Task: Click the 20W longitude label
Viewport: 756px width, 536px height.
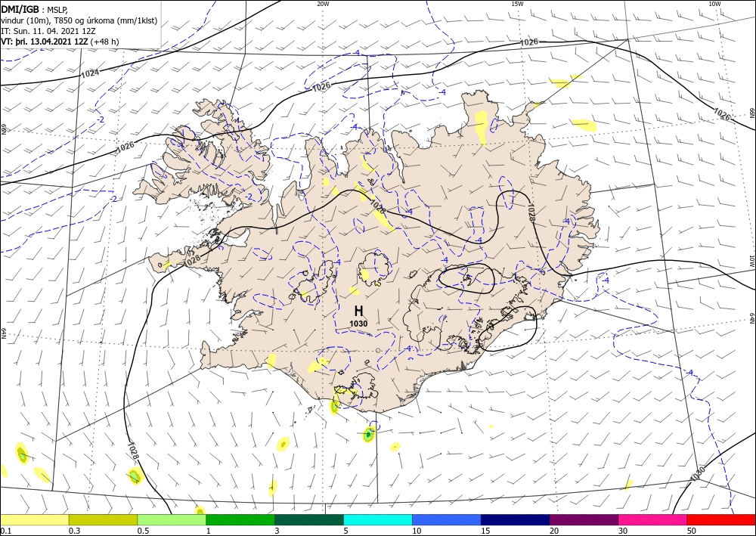Action: (323, 3)
